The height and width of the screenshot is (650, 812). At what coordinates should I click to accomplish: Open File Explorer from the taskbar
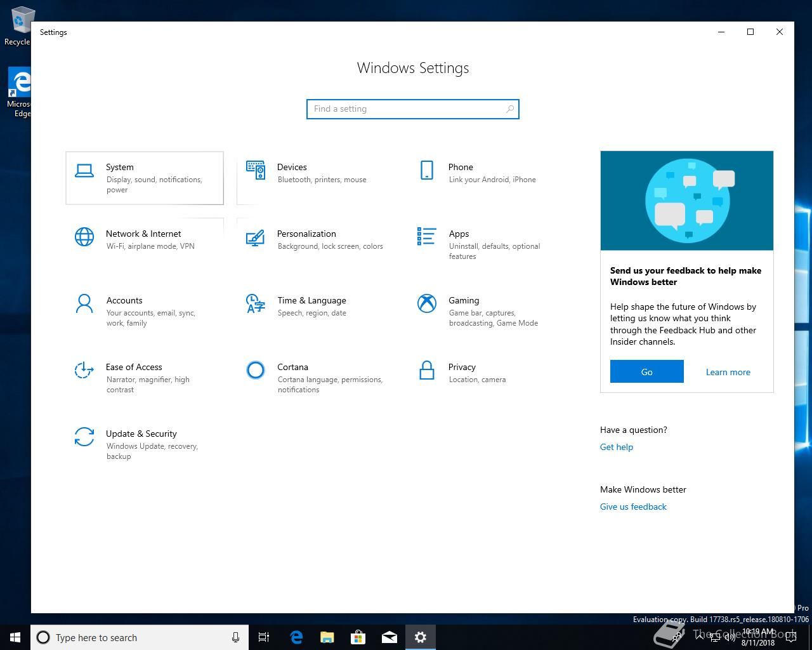click(x=327, y=637)
